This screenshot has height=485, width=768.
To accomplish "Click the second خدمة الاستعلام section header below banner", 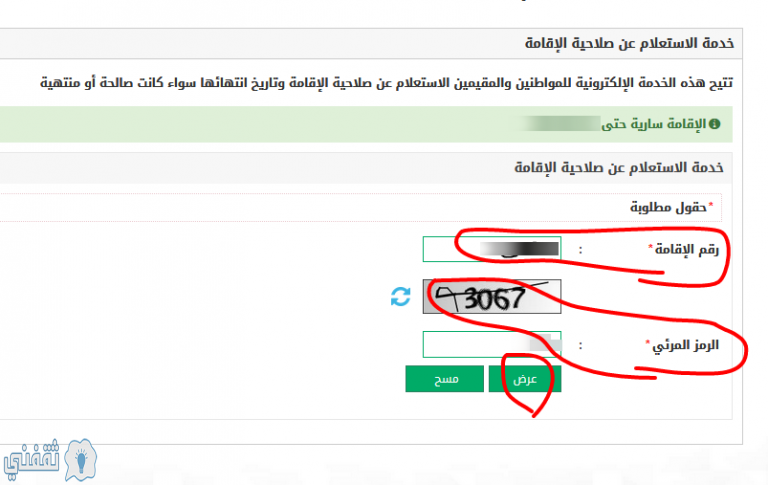I will [x=619, y=168].
